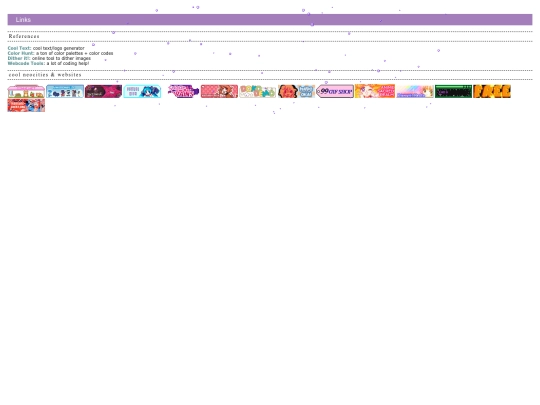The width and height of the screenshot is (540, 405).
Task: Click the pink shop-front site banner
Action: [26, 91]
